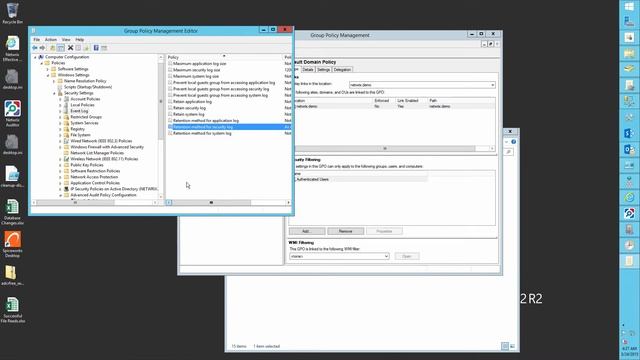Image resolution: width=640 pixels, height=360 pixels.
Task: Select 'Retention method for system log' policy
Action: [x=202, y=133]
